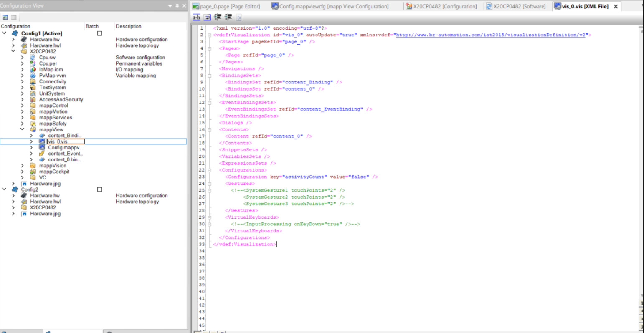Select Hardware.hwl under Config2
The image size is (644, 333).
(45, 202)
